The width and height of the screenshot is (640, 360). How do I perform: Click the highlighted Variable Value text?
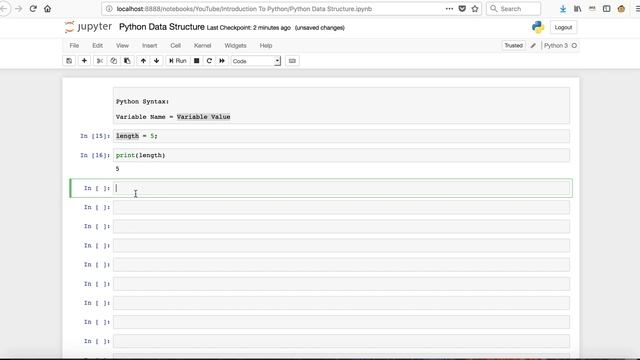203,117
